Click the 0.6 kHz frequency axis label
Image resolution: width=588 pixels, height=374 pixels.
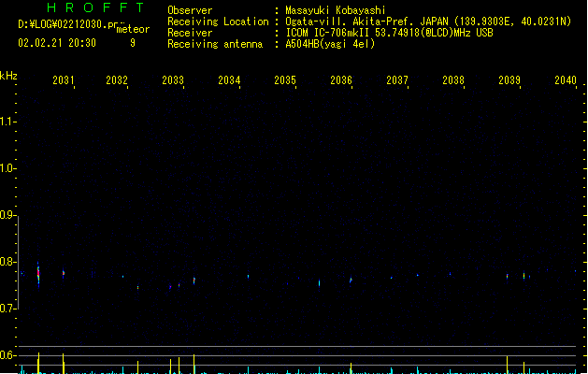[x=7, y=355]
